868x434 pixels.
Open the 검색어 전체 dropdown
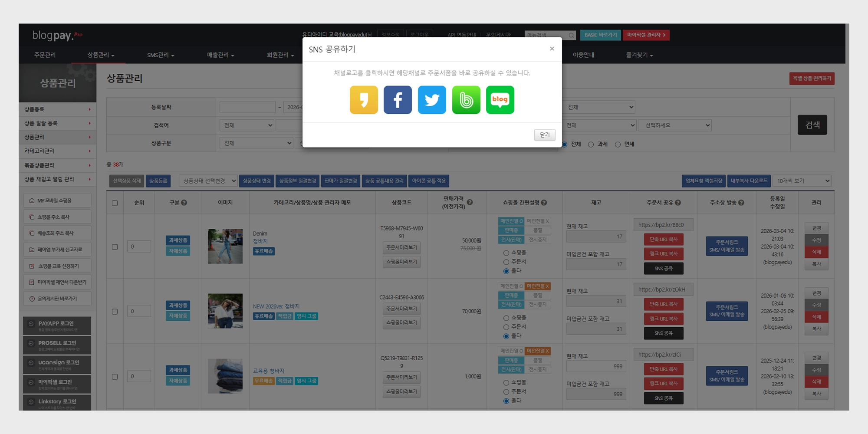click(x=247, y=125)
